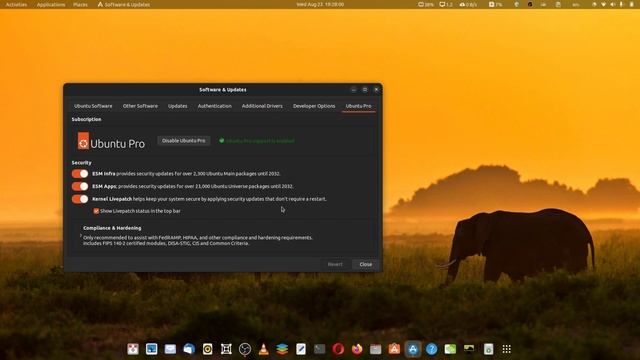Screen dimensions: 640x360
Task: Open the Files manager from the dock
Action: (376, 349)
